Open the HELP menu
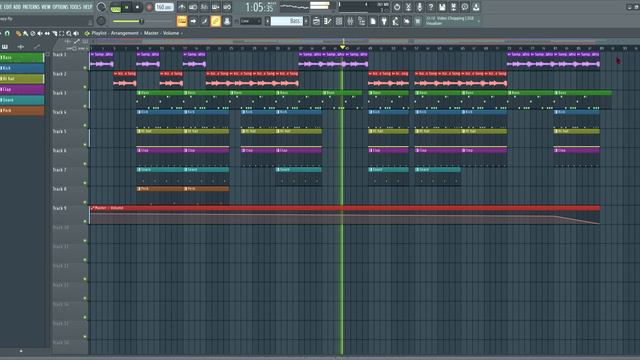The height and width of the screenshot is (360, 640). [x=88, y=7]
